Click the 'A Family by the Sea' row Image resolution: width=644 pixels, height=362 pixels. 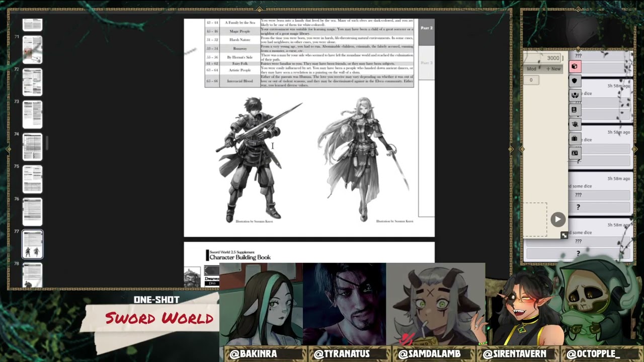click(309, 23)
